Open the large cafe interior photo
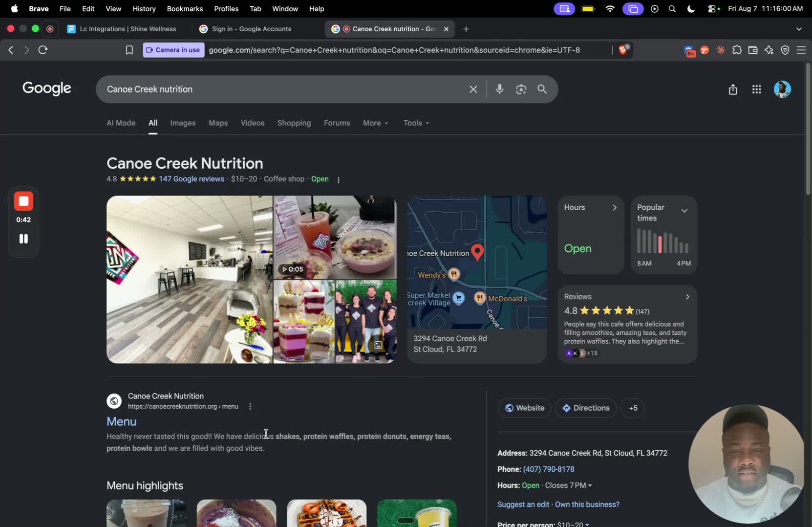This screenshot has height=527, width=812. pyautogui.click(x=190, y=280)
